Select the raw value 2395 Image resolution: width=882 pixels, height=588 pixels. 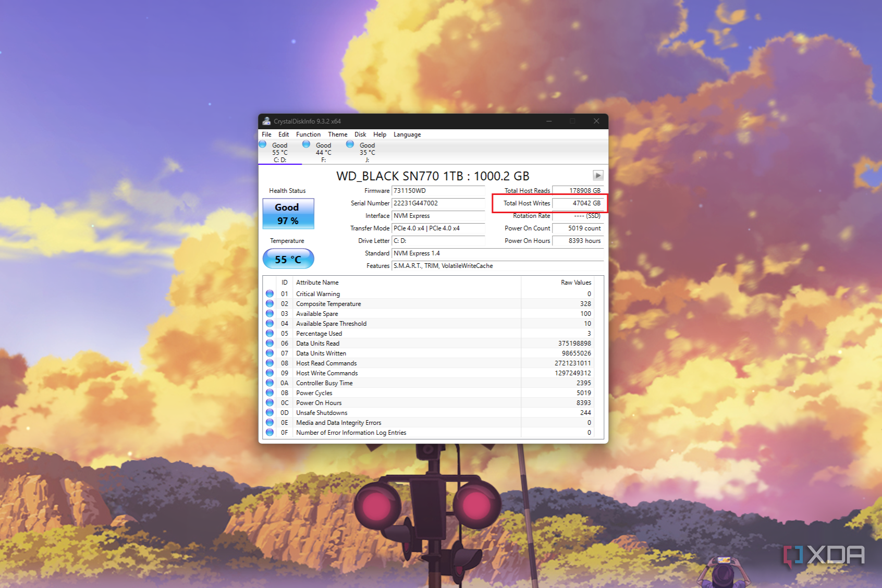584,383
